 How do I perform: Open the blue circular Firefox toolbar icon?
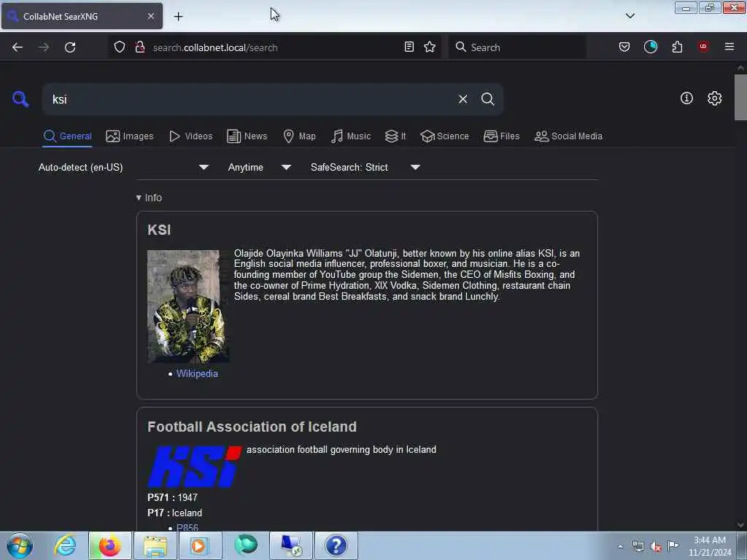pos(650,47)
